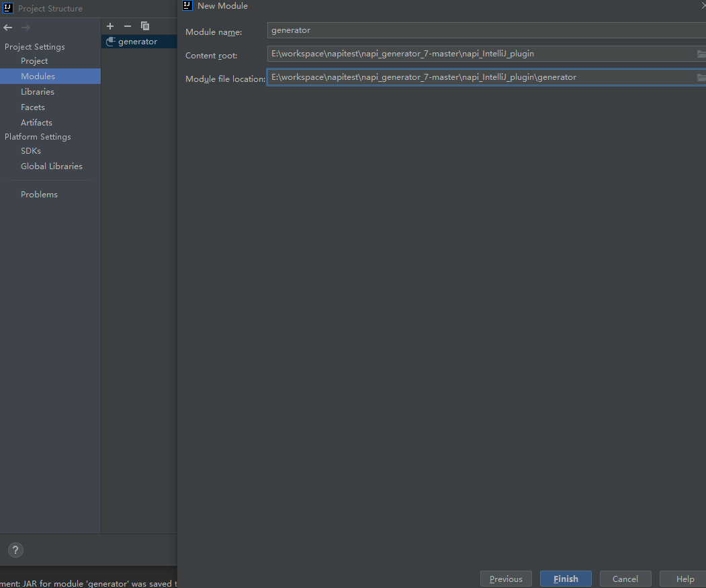
Task: Click IntelliJ logo in New Module title
Action: [187, 5]
